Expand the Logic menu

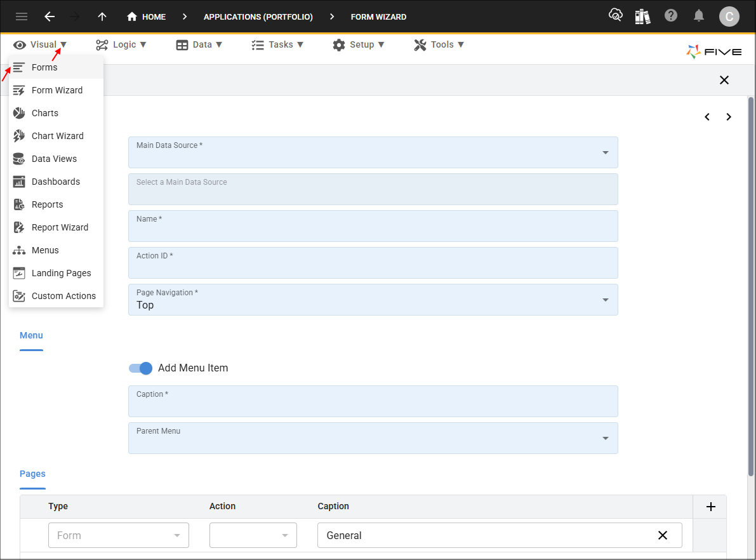coord(121,45)
